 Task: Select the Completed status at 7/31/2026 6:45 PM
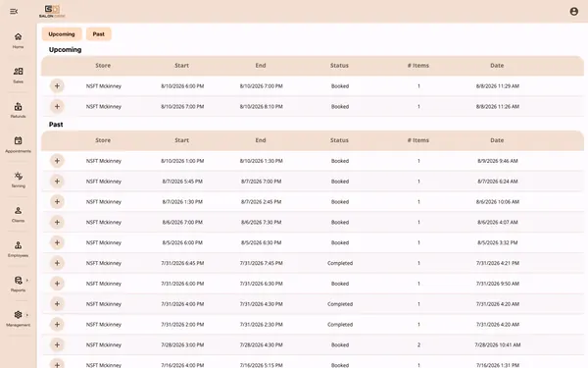coord(340,263)
